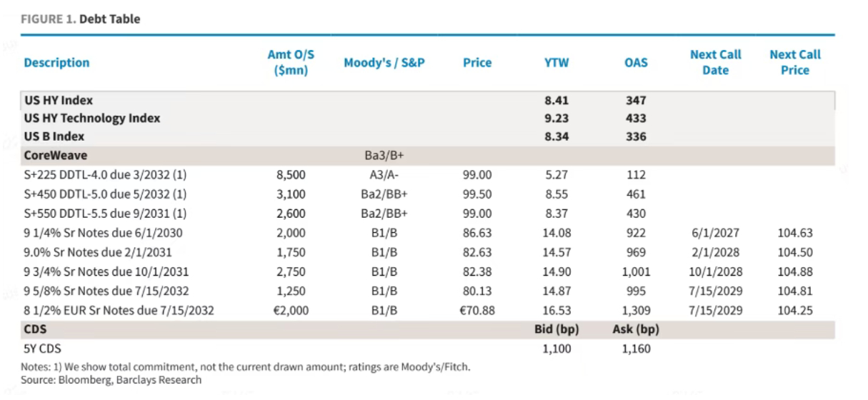Select the 5Y CDS row label

(x=43, y=349)
